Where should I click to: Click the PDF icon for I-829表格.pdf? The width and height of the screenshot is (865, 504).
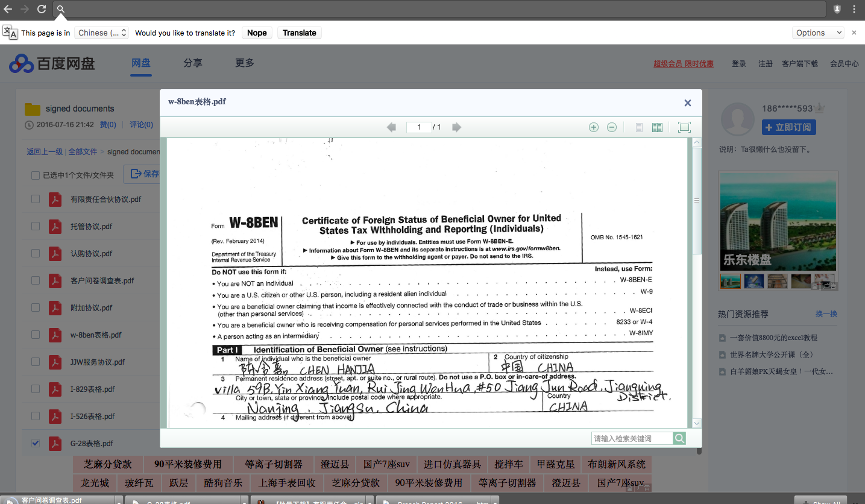tap(55, 389)
